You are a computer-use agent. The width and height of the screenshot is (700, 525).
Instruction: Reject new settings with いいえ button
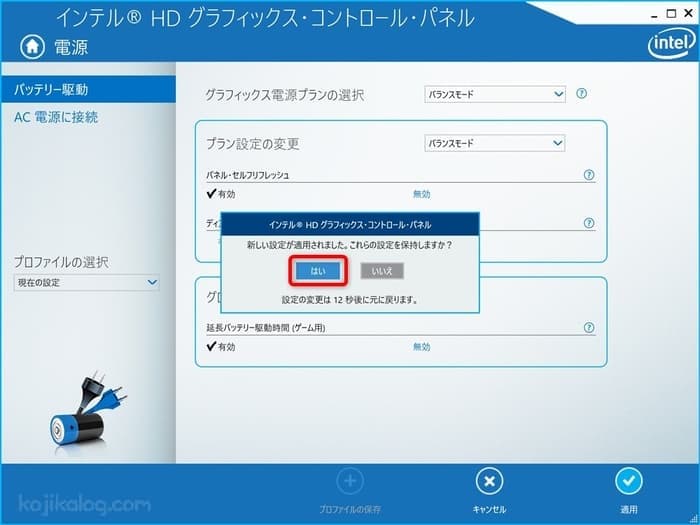point(382,271)
